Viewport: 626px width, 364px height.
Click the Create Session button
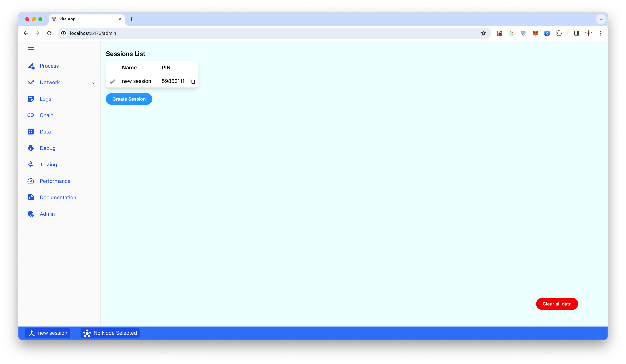(x=129, y=99)
